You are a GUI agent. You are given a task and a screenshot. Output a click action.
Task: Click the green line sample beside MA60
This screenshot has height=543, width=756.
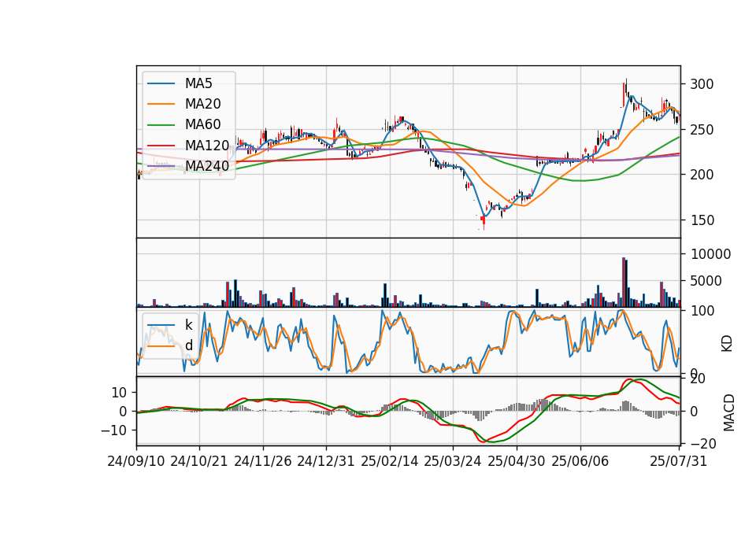161,125
